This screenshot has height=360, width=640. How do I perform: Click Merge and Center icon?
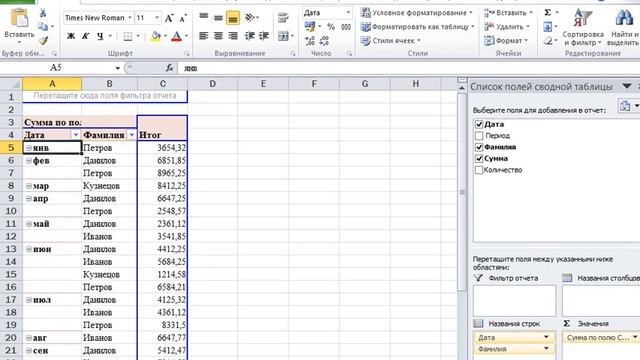pyautogui.click(x=283, y=36)
